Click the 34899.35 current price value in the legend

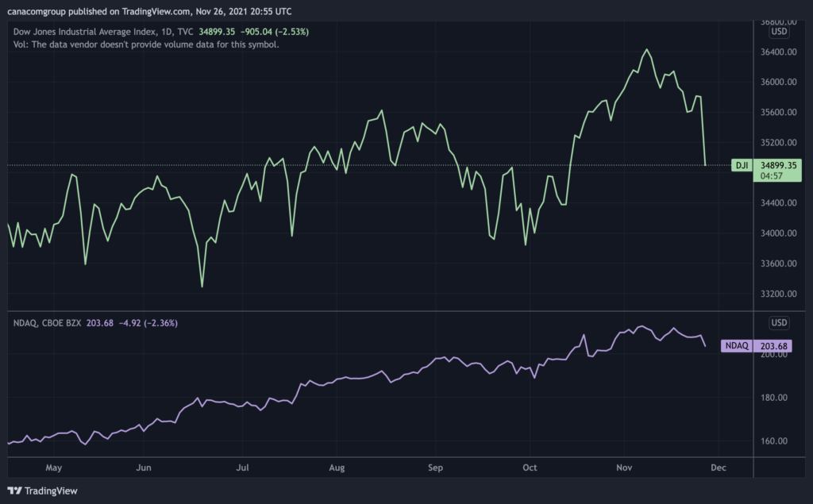[x=217, y=32]
